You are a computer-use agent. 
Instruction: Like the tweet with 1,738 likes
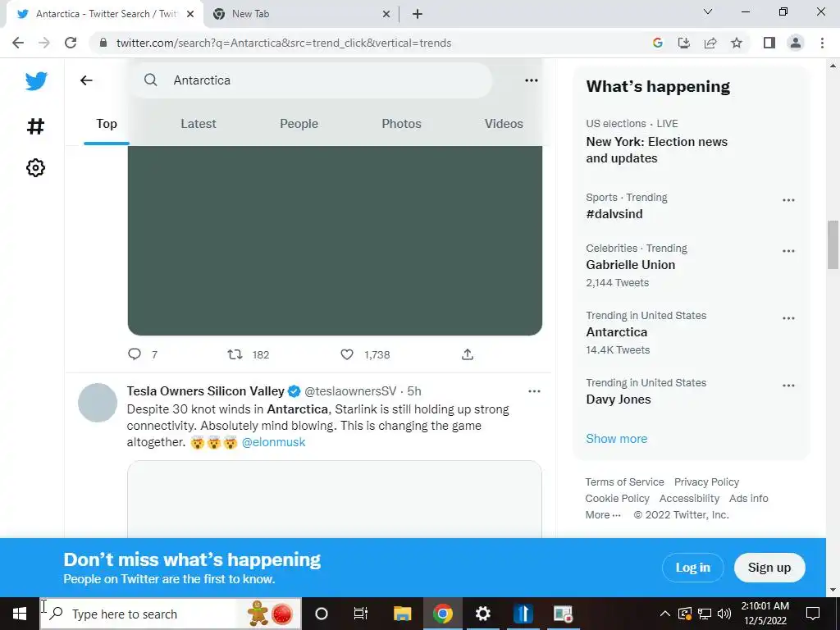[347, 354]
